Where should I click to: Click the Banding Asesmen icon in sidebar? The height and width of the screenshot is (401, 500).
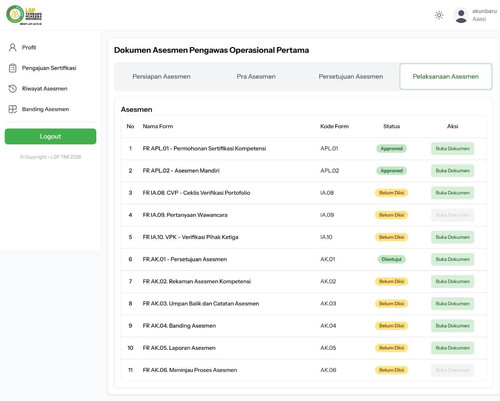pyautogui.click(x=13, y=109)
